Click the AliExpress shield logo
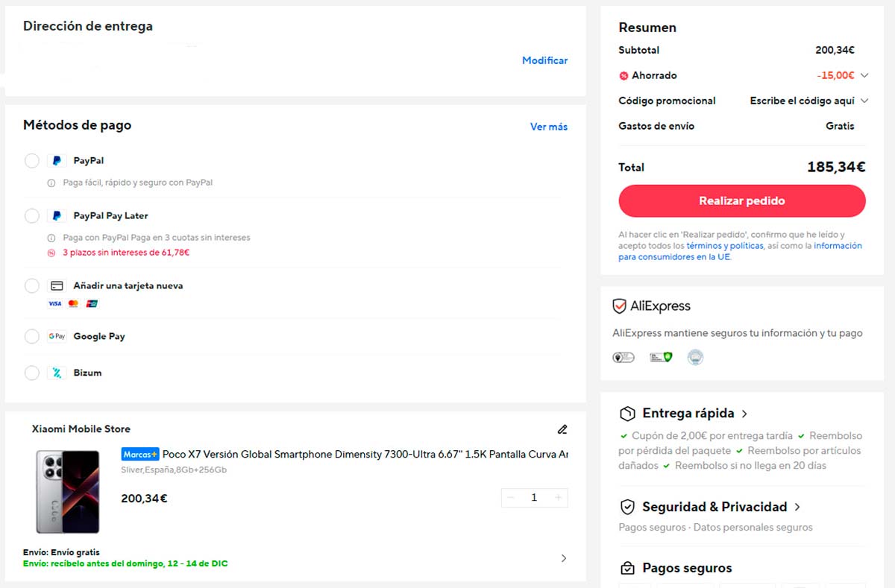 tap(619, 306)
